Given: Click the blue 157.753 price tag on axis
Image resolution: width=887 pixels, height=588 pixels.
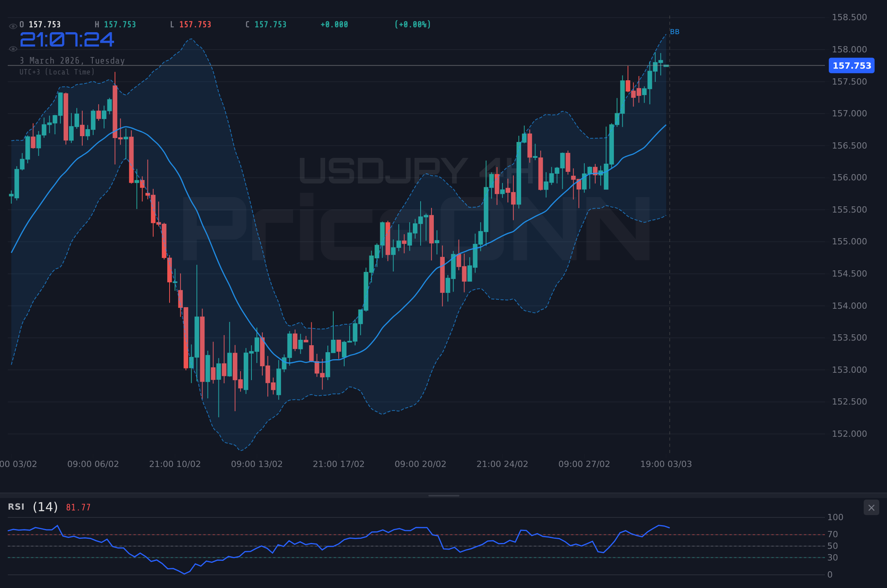Looking at the screenshot, I should pos(851,66).
